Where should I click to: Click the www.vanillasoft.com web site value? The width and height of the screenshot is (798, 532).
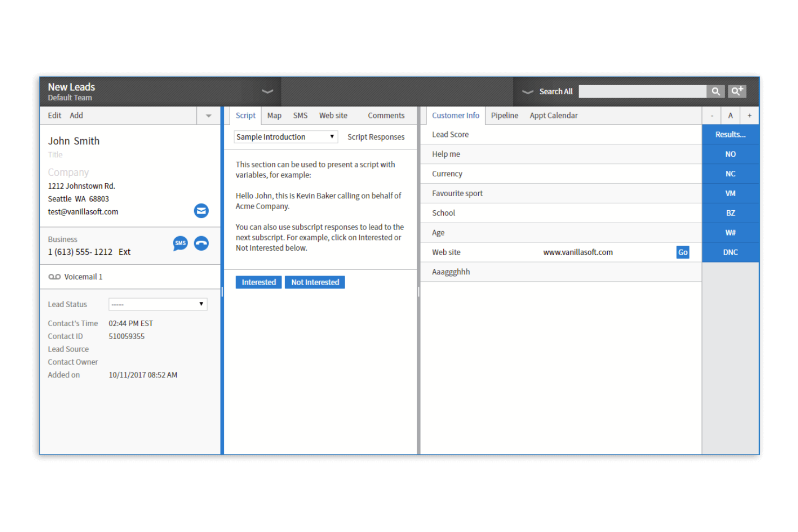(578, 252)
